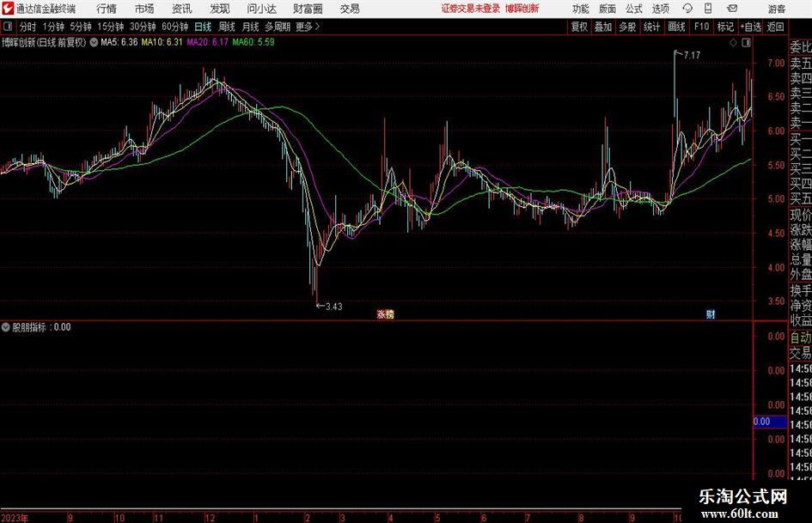Open the mail envelope icon
The width and height of the screenshot is (812, 523).
click(732, 9)
